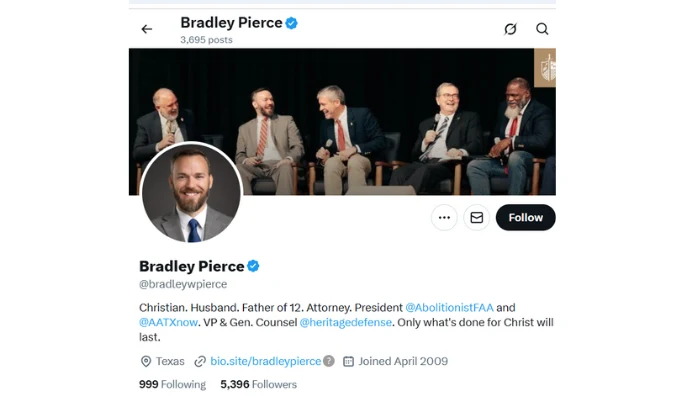View the 5,396 Followers list
700x400 pixels.
258,384
